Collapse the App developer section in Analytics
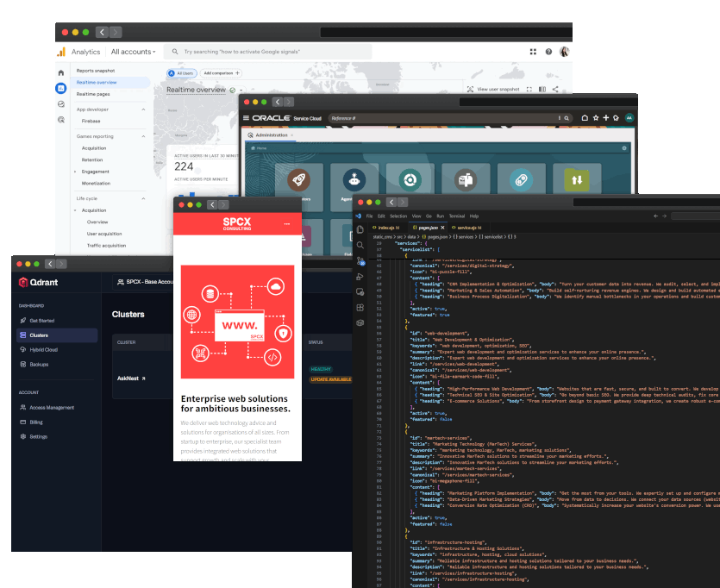Image resolution: width=720 pixels, height=588 pixels. pos(143,109)
